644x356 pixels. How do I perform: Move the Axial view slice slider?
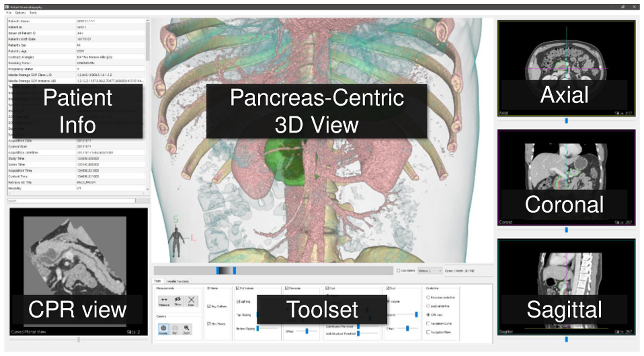click(x=566, y=121)
